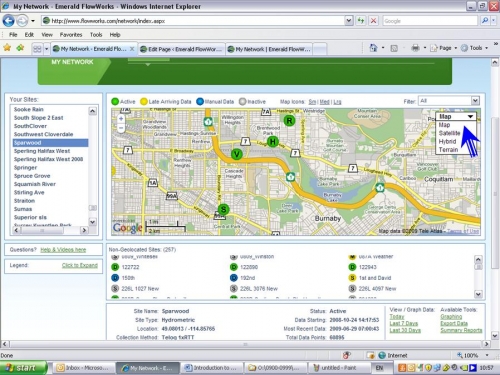Viewport: 500px width, 375px height.
Task: Open the tab list dropdown arrow
Action: point(46,49)
